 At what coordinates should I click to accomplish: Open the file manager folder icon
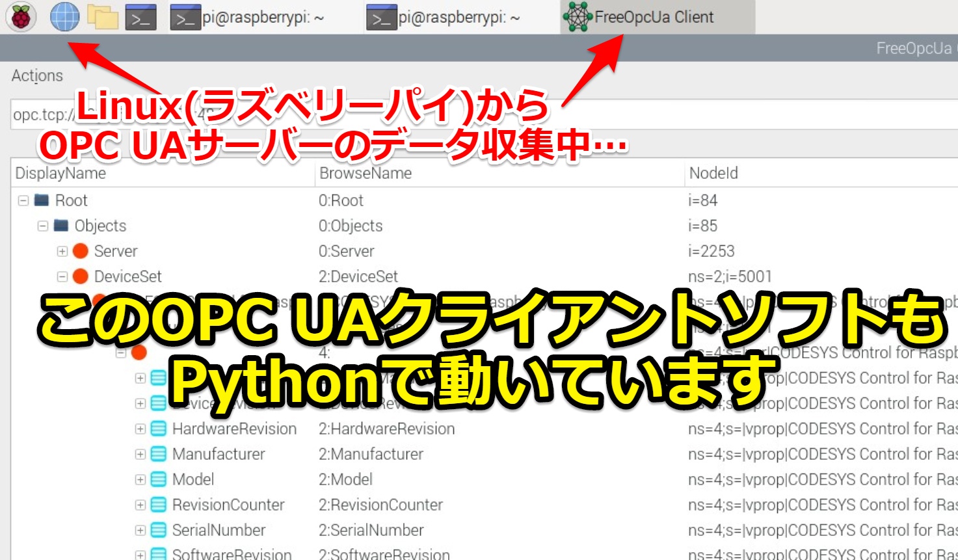(103, 18)
